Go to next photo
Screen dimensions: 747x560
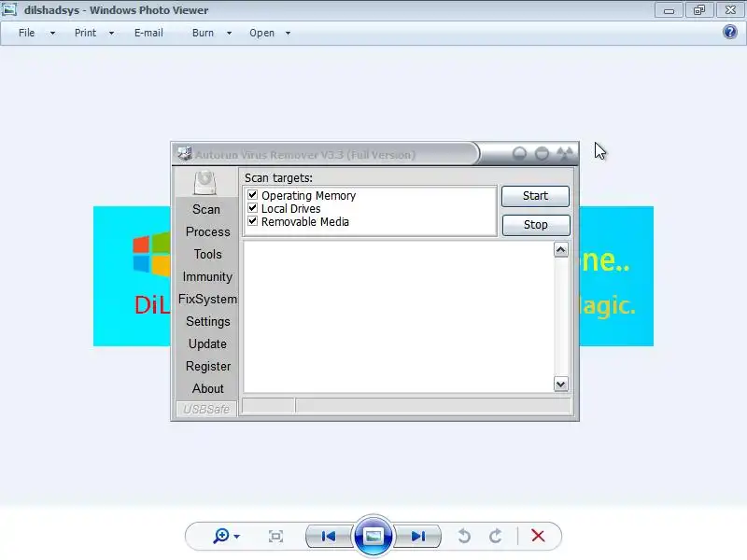(417, 536)
